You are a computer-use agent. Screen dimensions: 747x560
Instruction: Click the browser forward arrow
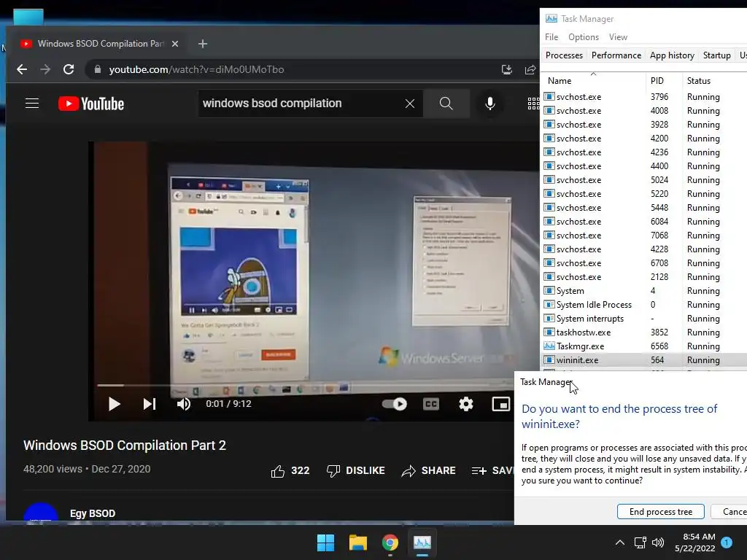pos(45,69)
